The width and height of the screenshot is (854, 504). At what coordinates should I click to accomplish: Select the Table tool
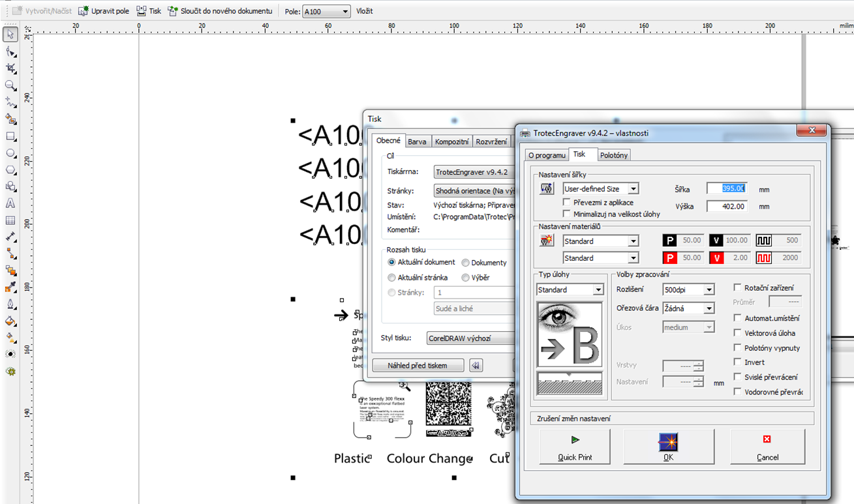point(10,220)
